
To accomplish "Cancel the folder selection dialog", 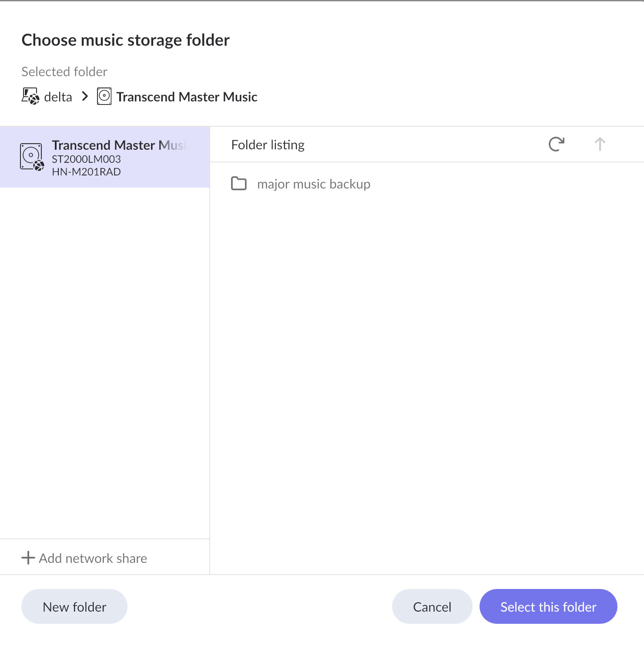I will 432,606.
